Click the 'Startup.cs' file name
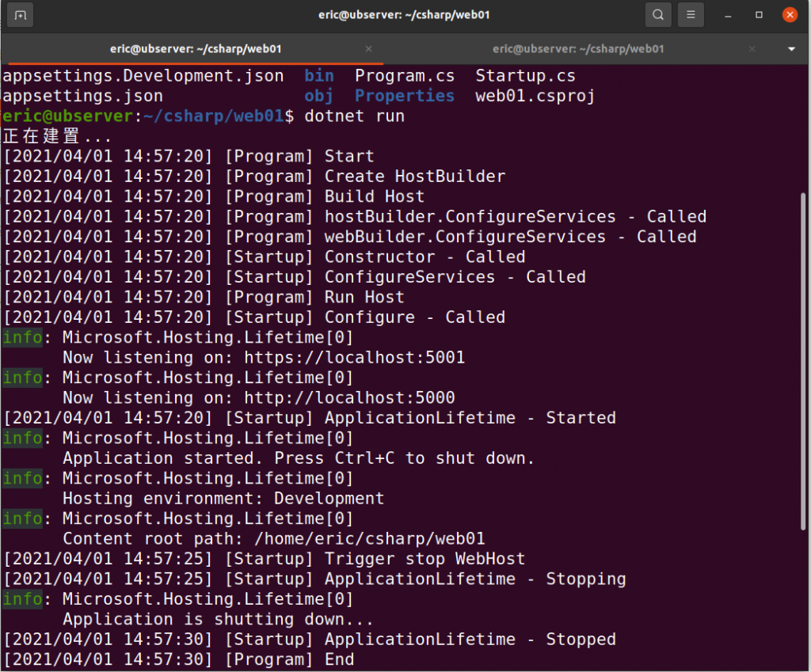Image resolution: width=811 pixels, height=672 pixels. 526,76
